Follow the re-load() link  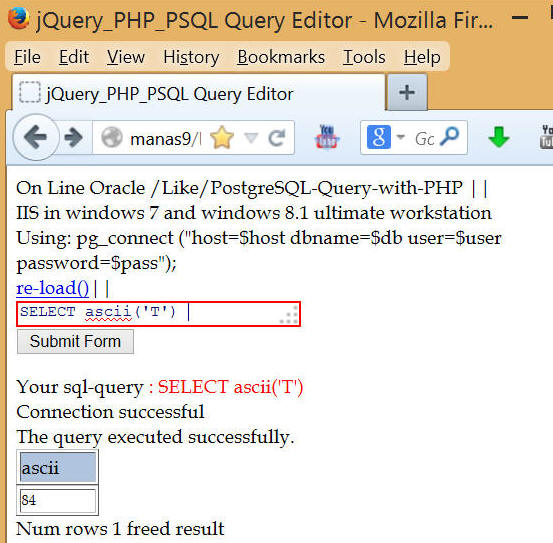click(x=53, y=288)
